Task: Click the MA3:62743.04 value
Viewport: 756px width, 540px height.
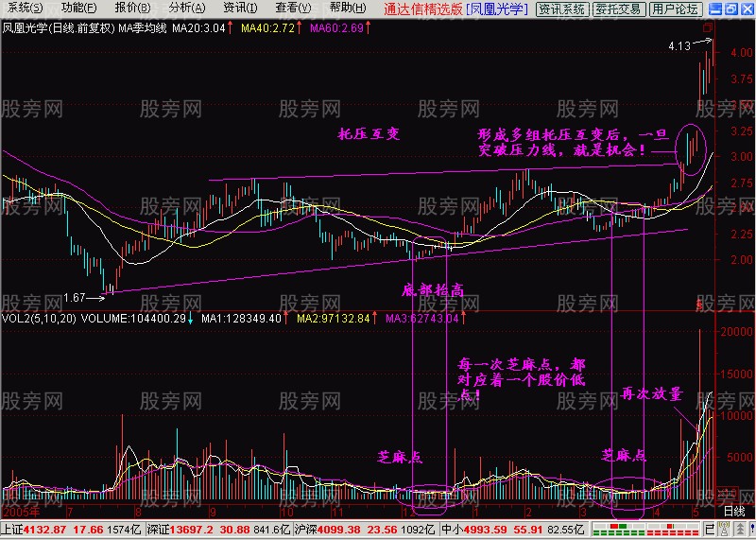Action: point(422,319)
